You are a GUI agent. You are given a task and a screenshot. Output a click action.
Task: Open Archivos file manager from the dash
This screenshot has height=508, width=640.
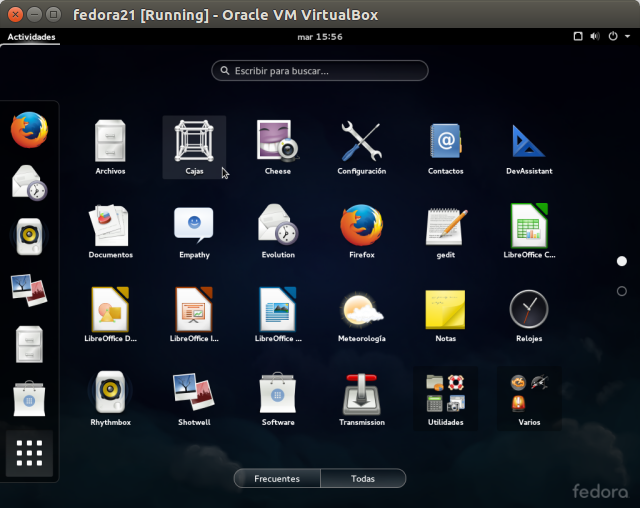(x=29, y=344)
